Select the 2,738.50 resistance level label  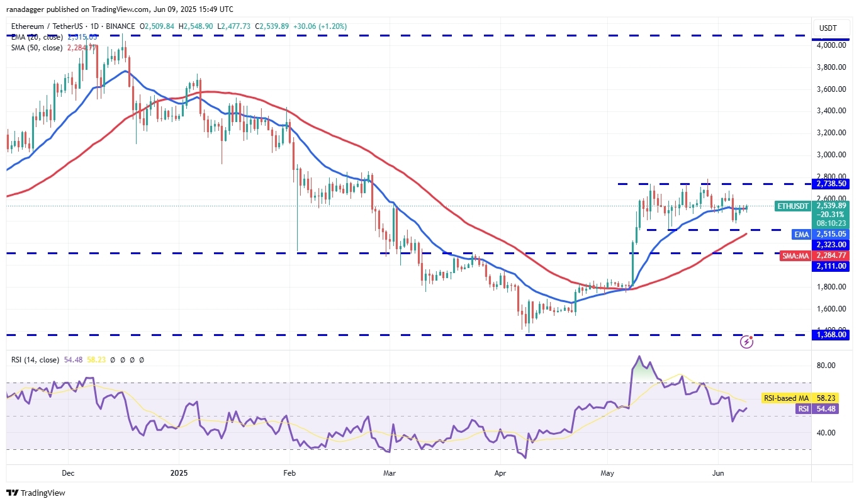pos(831,184)
